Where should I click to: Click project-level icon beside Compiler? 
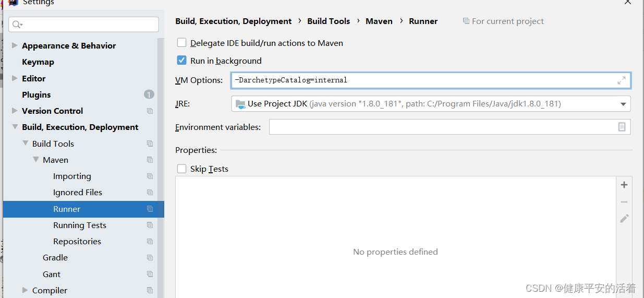[150, 291]
